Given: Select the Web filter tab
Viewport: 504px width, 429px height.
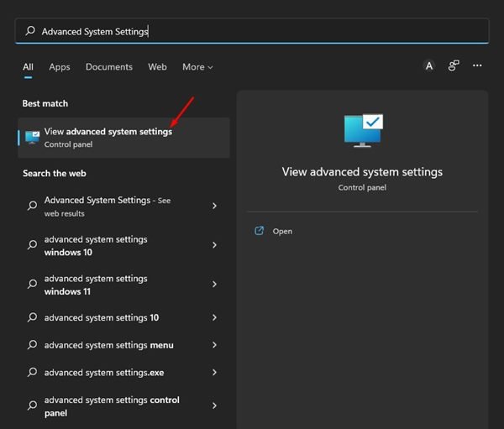Looking at the screenshot, I should coord(157,67).
